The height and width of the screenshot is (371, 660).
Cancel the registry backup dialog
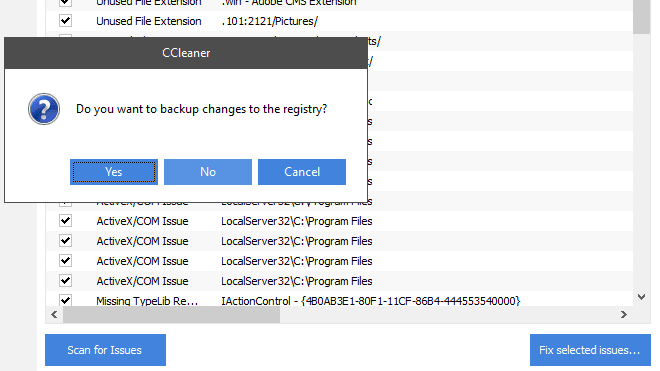tap(302, 172)
